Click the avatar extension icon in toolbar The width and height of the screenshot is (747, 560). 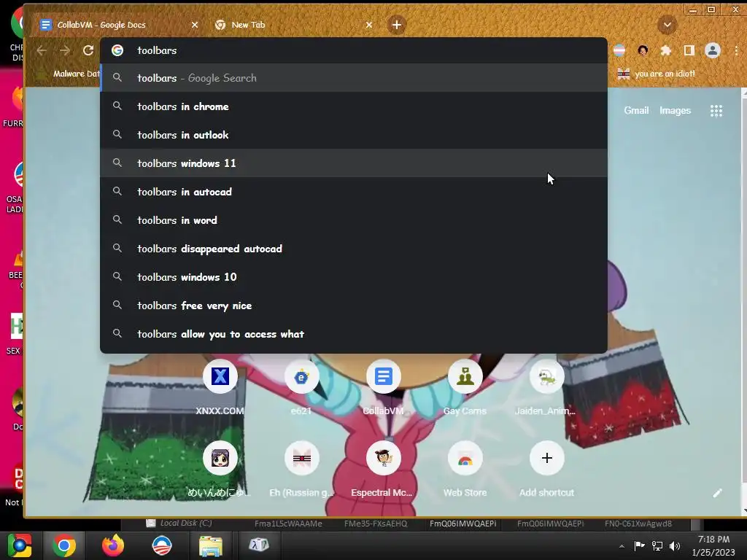pos(642,50)
